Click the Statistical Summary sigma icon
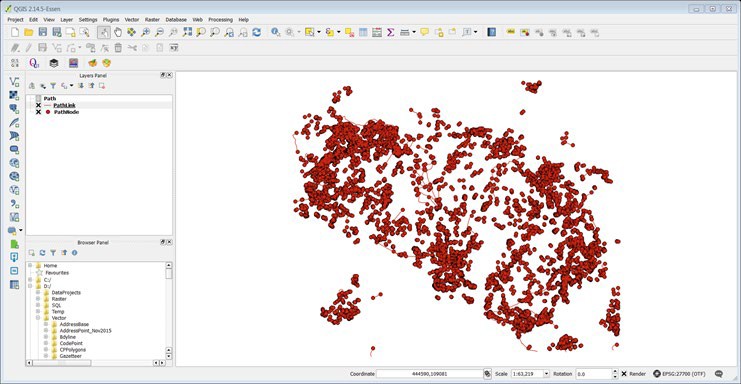 tap(390, 32)
